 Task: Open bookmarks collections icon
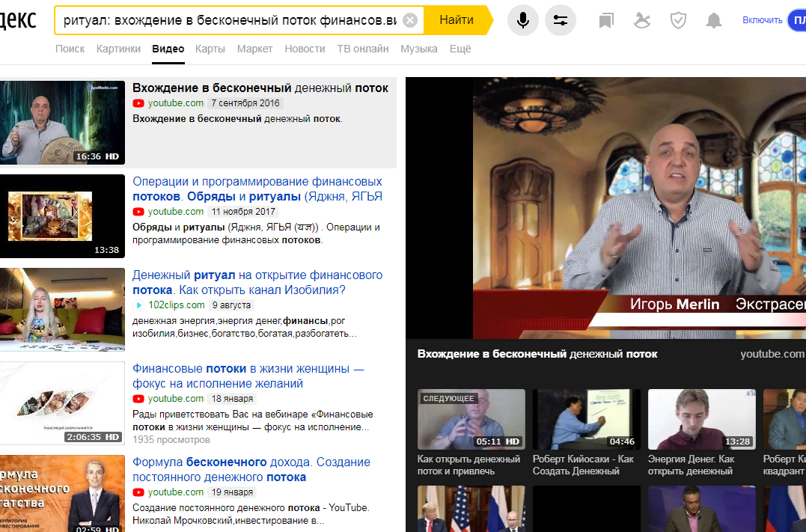[606, 20]
